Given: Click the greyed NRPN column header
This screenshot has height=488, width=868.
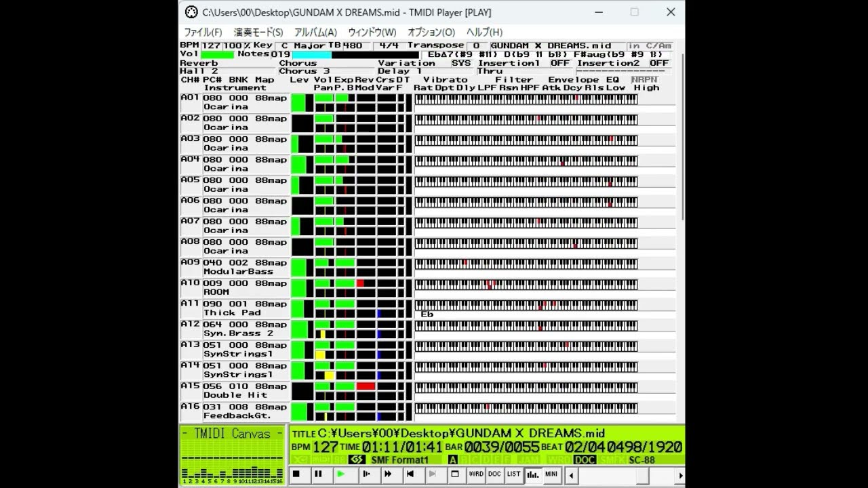Looking at the screenshot, I should [645, 79].
